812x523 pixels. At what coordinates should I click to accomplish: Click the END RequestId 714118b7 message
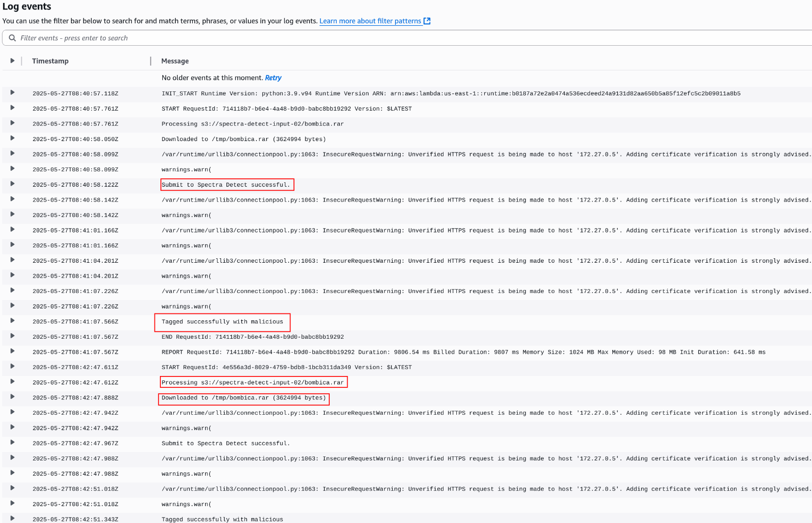point(253,337)
